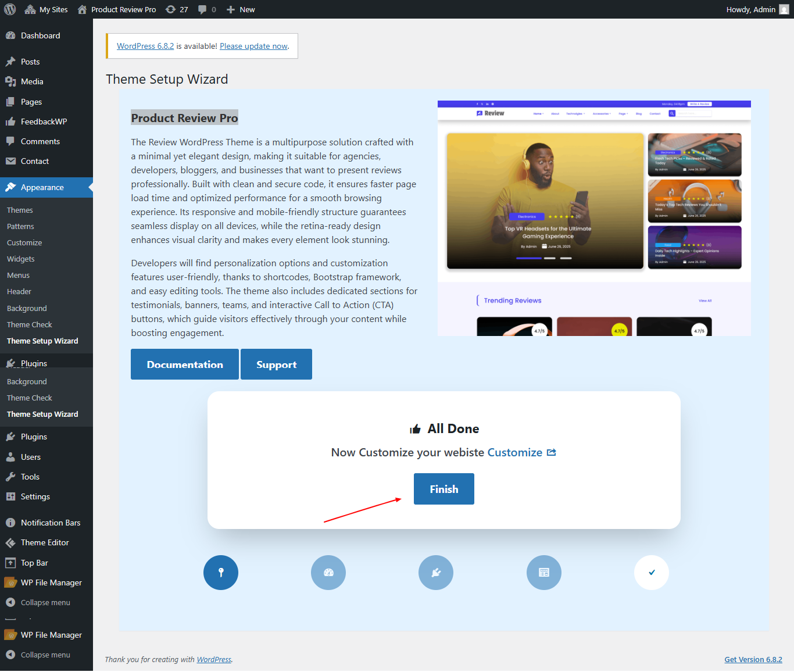Open Settings in the sidebar
This screenshot has width=794, height=672.
coord(47,496)
